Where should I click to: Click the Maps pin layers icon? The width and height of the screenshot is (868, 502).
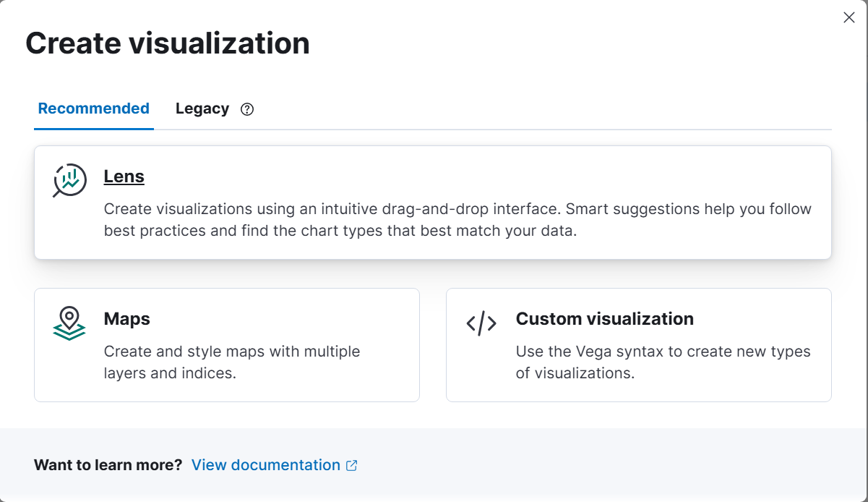tap(69, 323)
